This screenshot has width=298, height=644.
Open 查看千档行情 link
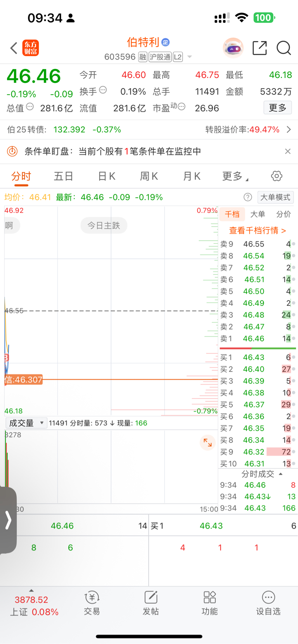pos(258,231)
